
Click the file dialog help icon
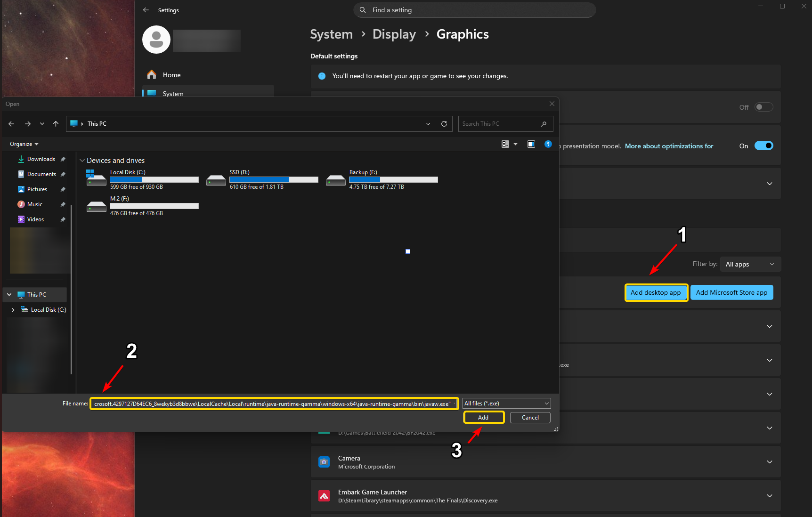[548, 144]
